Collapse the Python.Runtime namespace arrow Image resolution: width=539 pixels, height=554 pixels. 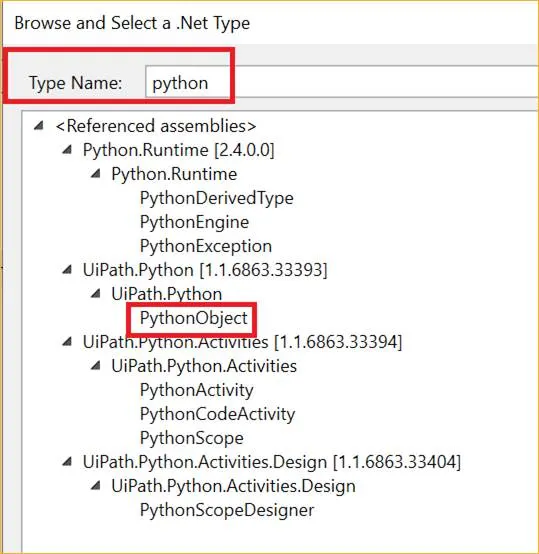tap(96, 173)
